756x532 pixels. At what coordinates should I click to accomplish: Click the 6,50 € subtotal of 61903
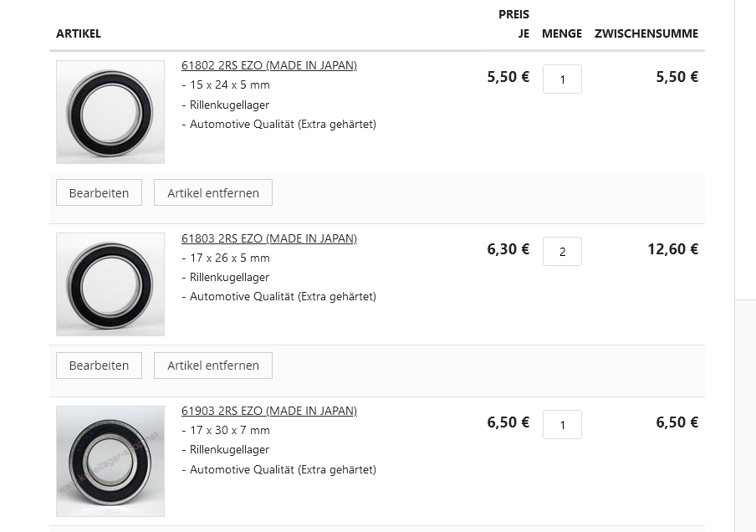[x=677, y=422]
